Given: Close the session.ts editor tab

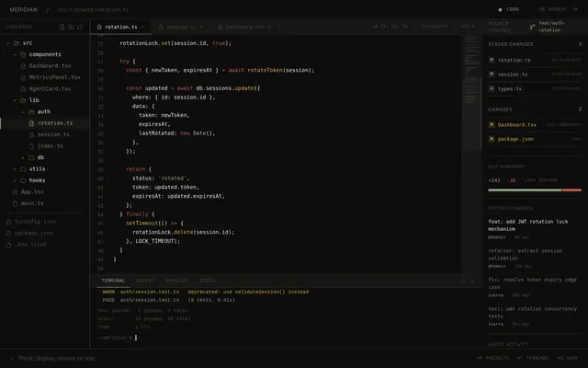Looking at the screenshot, I should 202,27.
